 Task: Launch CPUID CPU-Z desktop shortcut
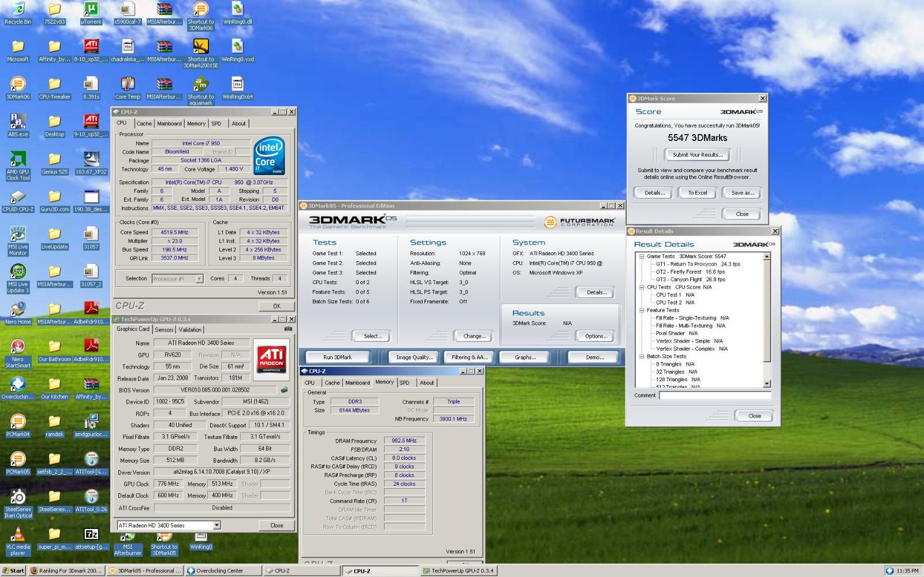click(18, 200)
